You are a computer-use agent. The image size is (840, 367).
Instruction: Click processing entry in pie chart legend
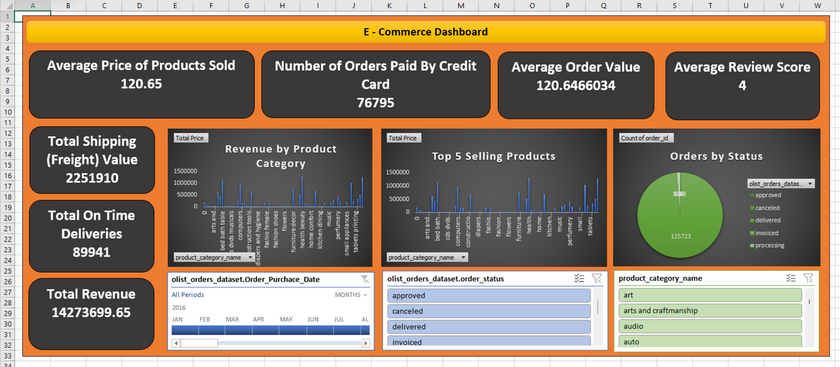(x=768, y=245)
